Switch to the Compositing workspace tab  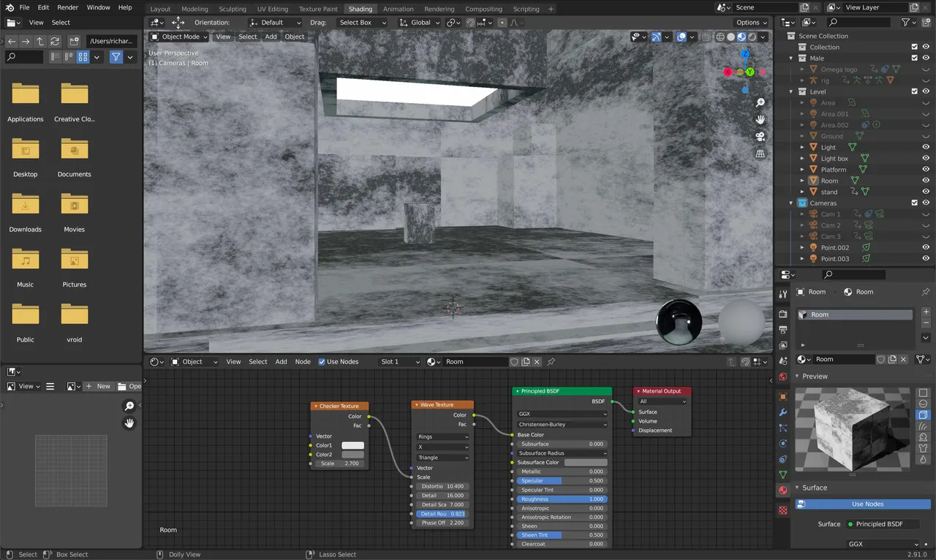pos(483,9)
